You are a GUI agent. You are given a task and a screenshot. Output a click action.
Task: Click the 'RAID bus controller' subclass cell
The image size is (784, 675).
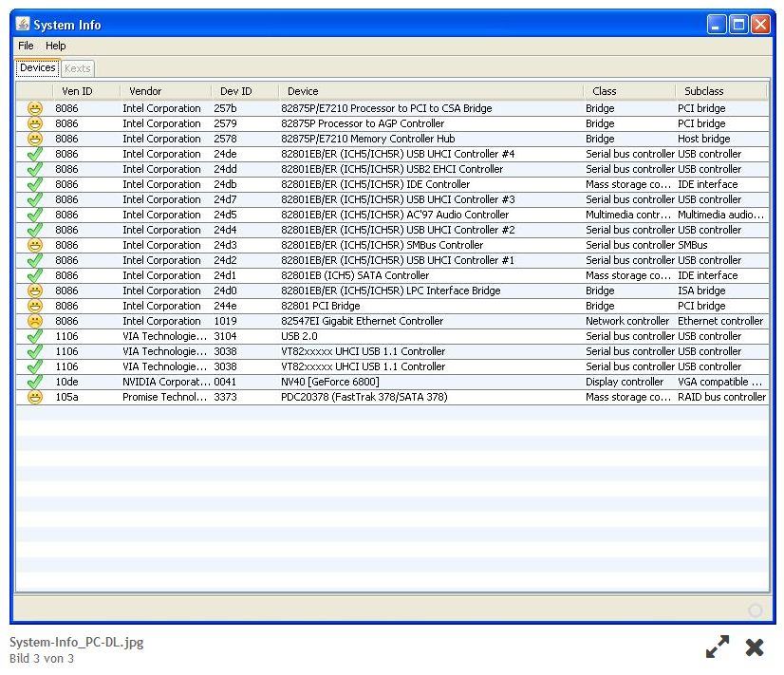721,397
